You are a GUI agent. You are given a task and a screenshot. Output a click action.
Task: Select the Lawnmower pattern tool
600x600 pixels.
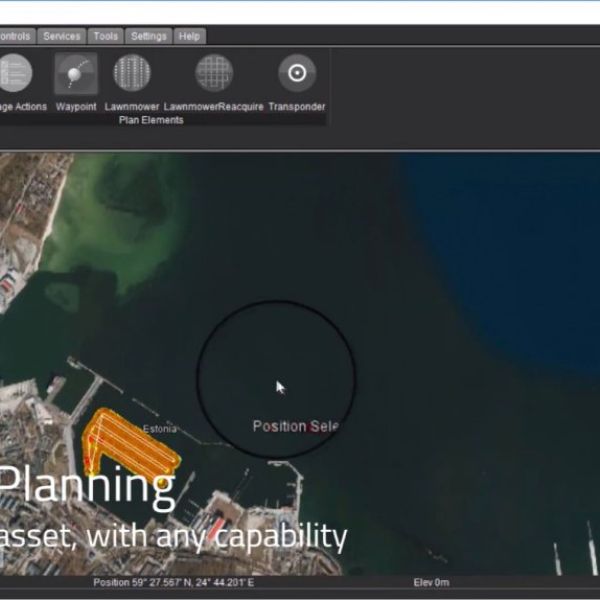tap(132, 74)
